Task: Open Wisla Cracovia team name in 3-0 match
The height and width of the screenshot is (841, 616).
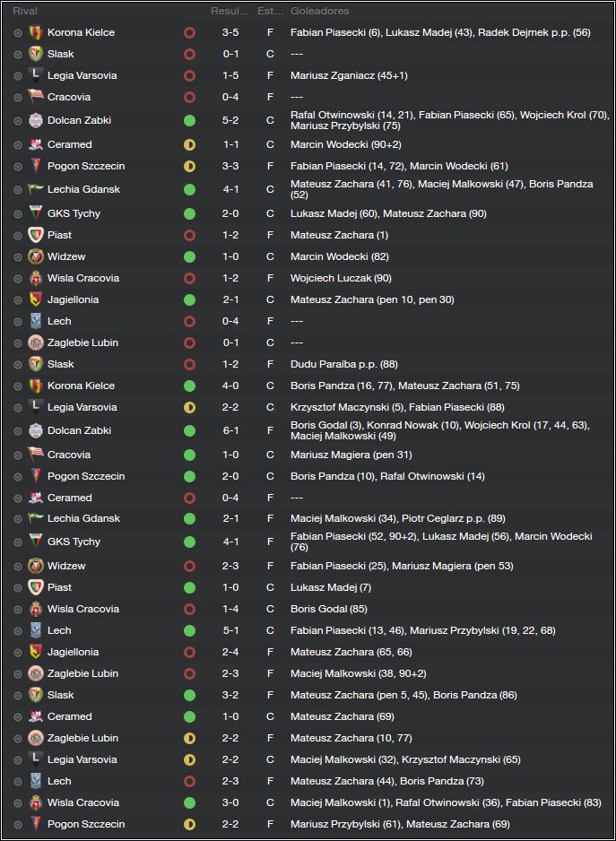Action: click(x=83, y=803)
